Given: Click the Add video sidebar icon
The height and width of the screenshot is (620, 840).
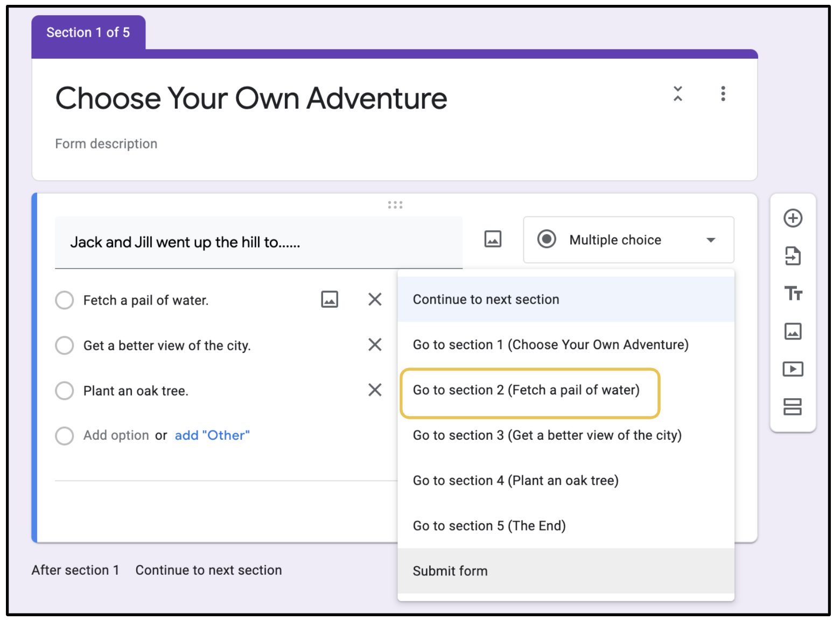Looking at the screenshot, I should click(x=793, y=369).
